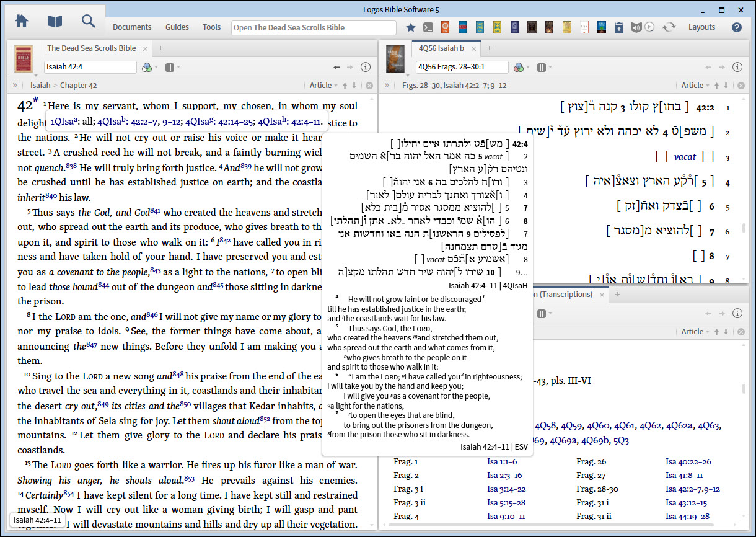Select the 4Q56 Isaiah b tab

click(x=441, y=48)
